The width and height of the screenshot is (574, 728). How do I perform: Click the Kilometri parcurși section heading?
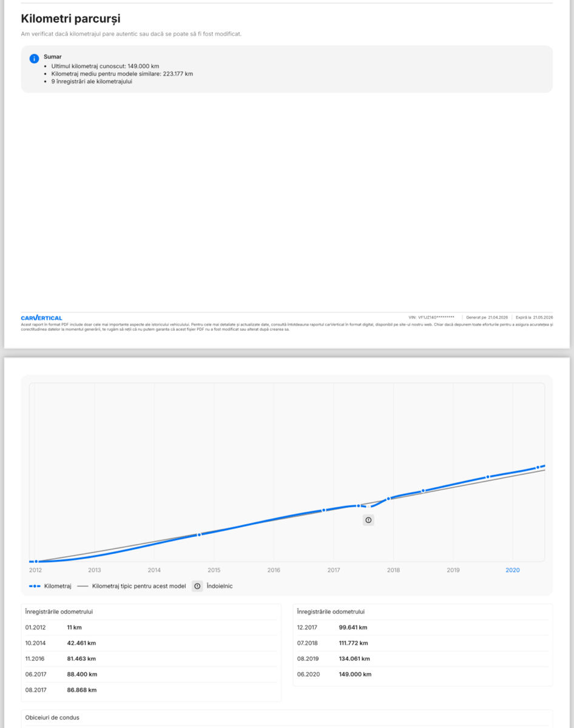[x=70, y=19]
